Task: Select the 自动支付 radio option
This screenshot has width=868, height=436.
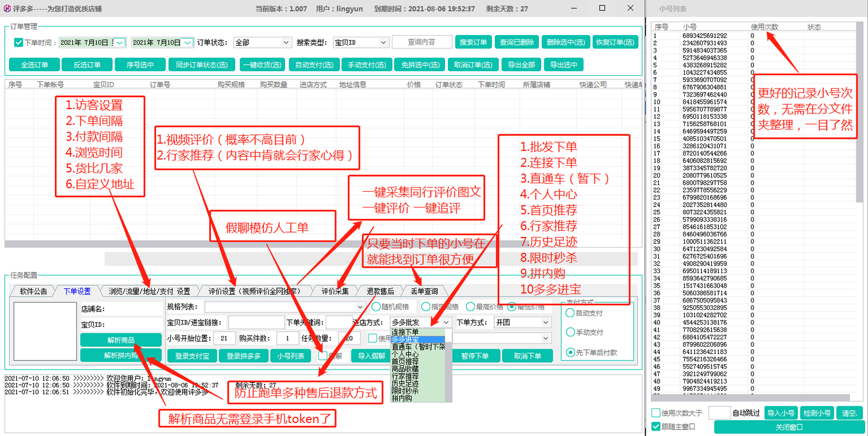Action: point(570,313)
